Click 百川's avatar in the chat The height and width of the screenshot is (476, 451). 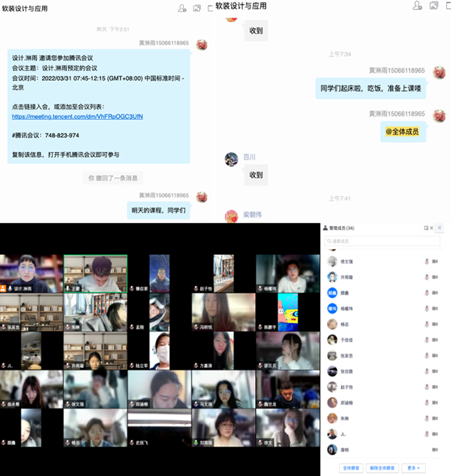[231, 159]
